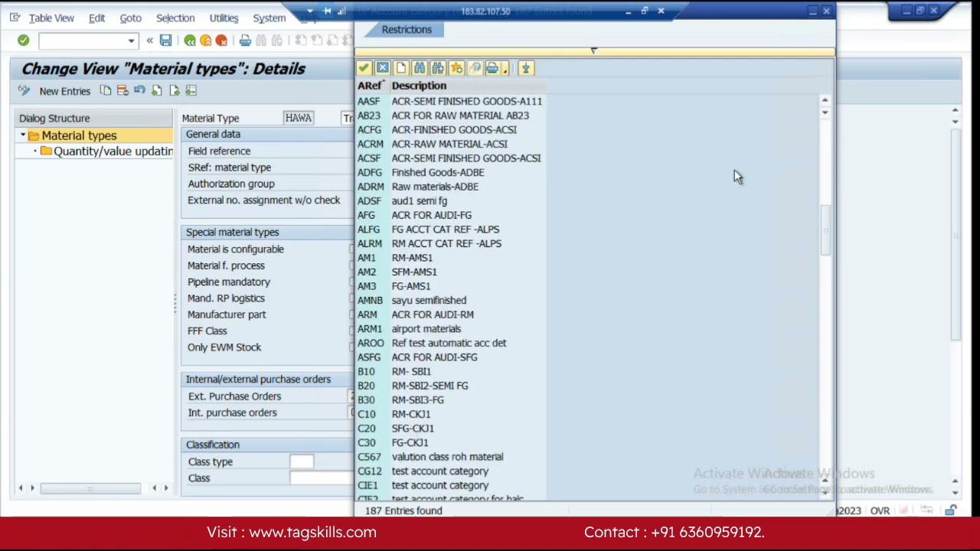Add to personal list via star icon
Screen dimensions: 980x551
tap(456, 69)
